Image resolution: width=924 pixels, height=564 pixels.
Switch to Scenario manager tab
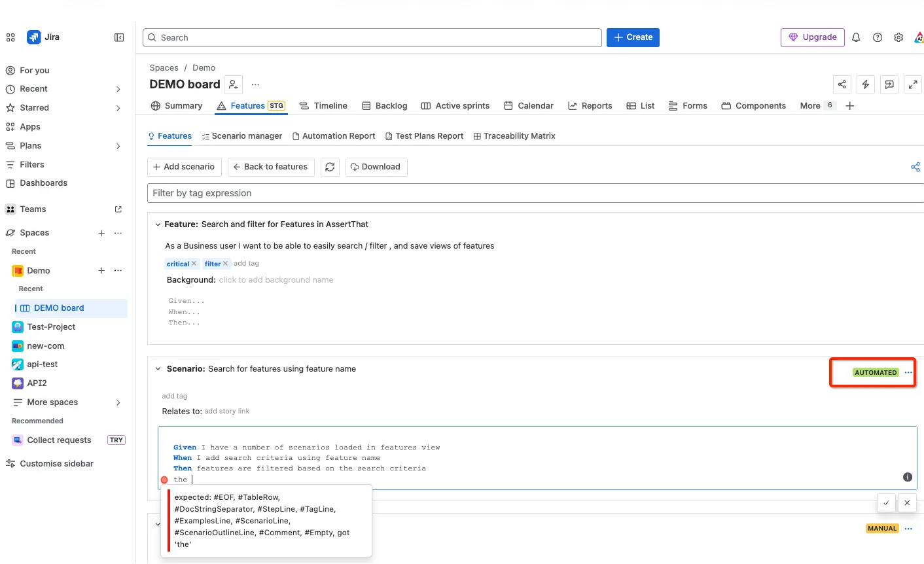(x=242, y=136)
